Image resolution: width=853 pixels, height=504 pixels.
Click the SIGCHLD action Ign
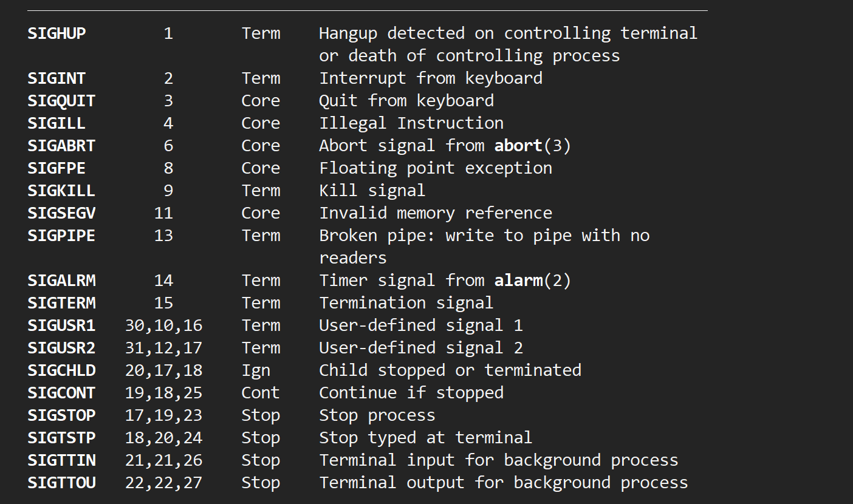[256, 370]
